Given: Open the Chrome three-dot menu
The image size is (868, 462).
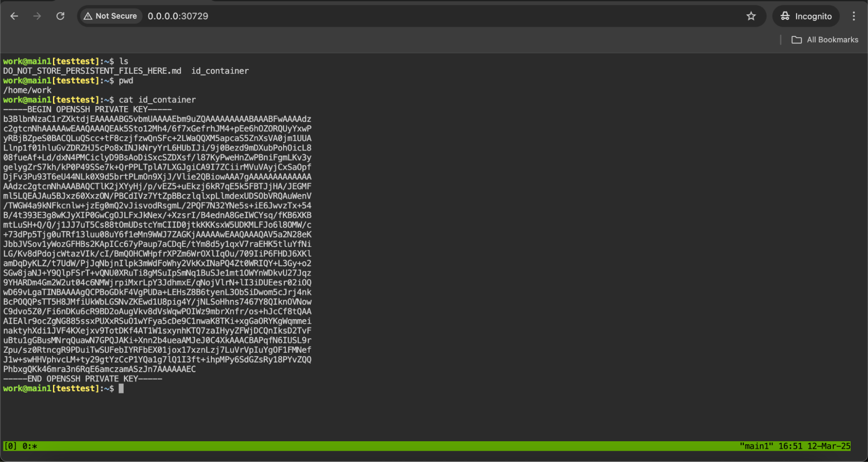Looking at the screenshot, I should (854, 16).
